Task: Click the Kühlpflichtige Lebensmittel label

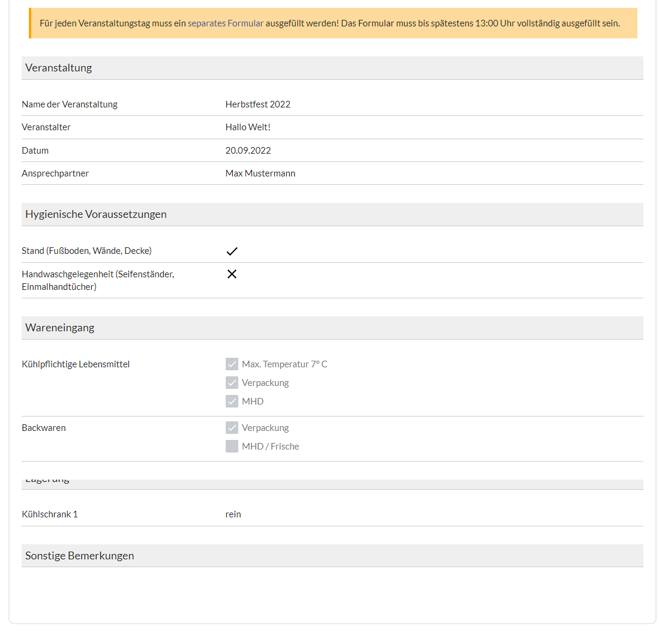Action: (76, 364)
